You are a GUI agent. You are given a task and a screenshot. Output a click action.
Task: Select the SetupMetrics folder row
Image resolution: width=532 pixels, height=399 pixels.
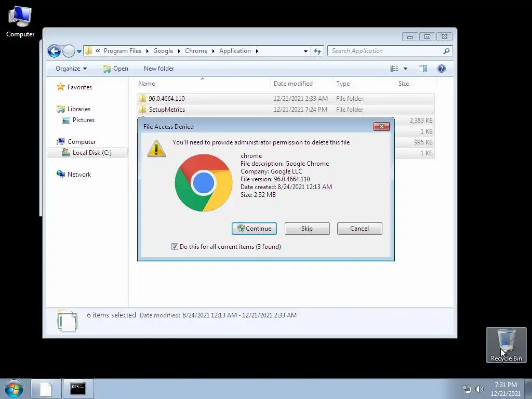[286, 109]
